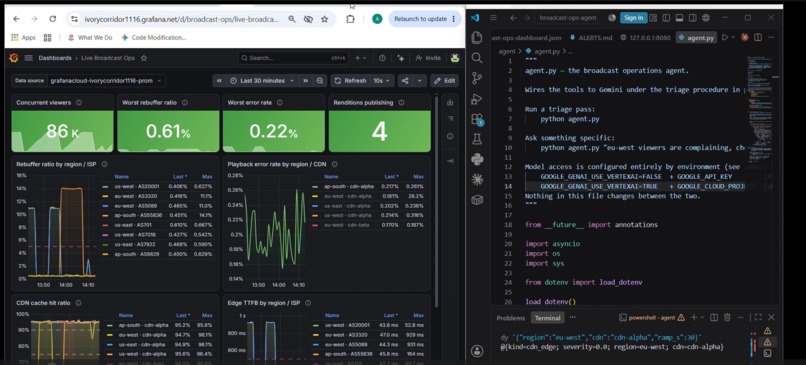Viewport: 806px width, 365px height.
Task: Open the Grafana user avatar menu
Action: click(454, 58)
